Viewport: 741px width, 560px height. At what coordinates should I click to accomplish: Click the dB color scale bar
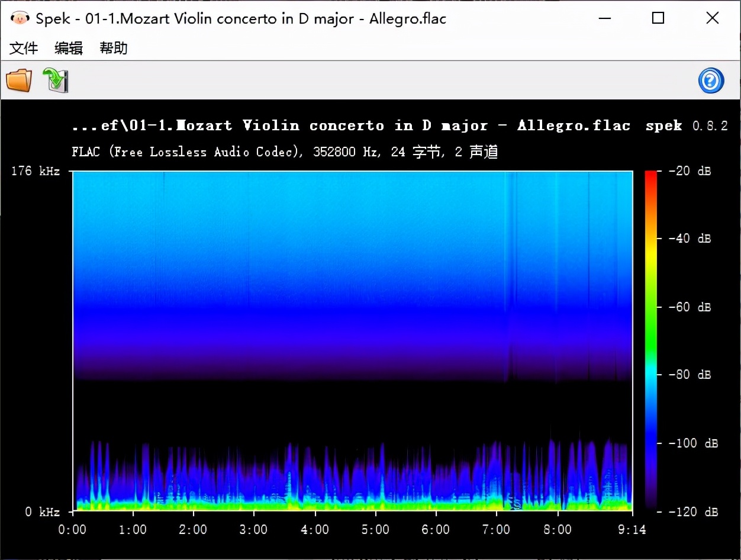(650, 340)
